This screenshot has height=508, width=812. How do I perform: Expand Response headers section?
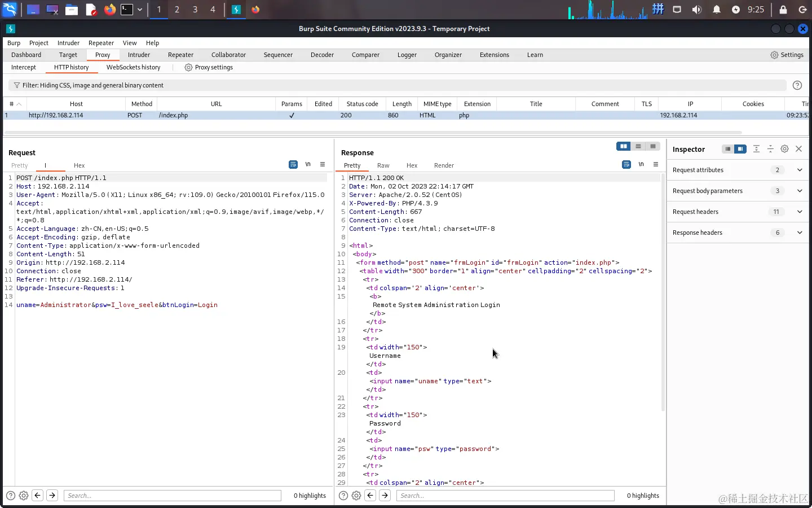pos(799,233)
